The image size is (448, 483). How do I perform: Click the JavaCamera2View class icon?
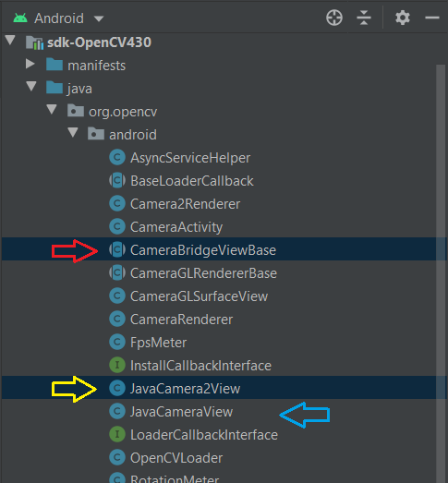(117, 389)
